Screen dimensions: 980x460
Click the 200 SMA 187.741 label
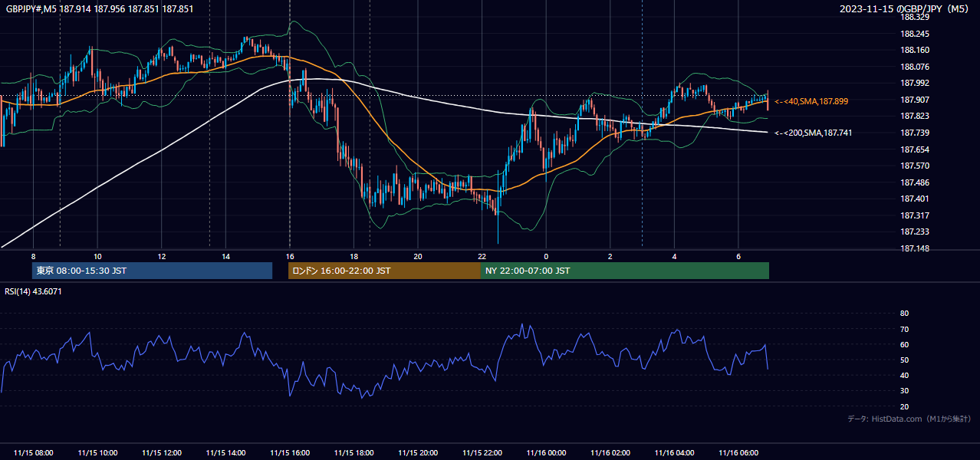(813, 133)
